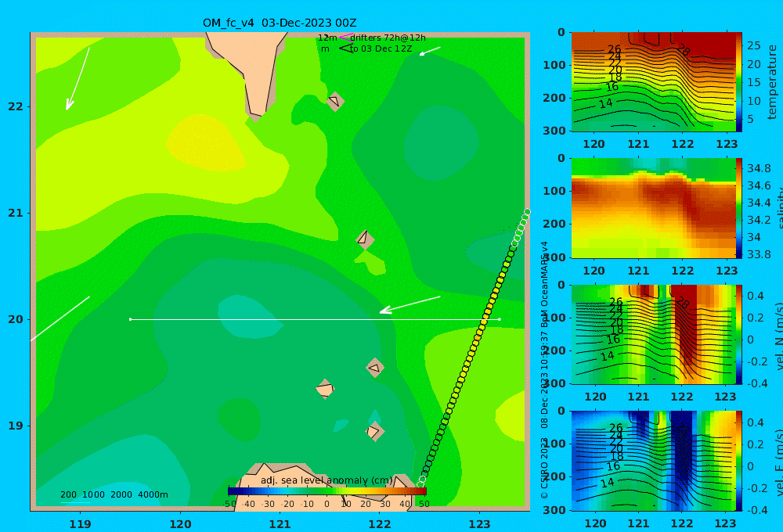Click the 'adj. sea level anomaly (cm)' label
The image size is (783, 532).
point(327,480)
